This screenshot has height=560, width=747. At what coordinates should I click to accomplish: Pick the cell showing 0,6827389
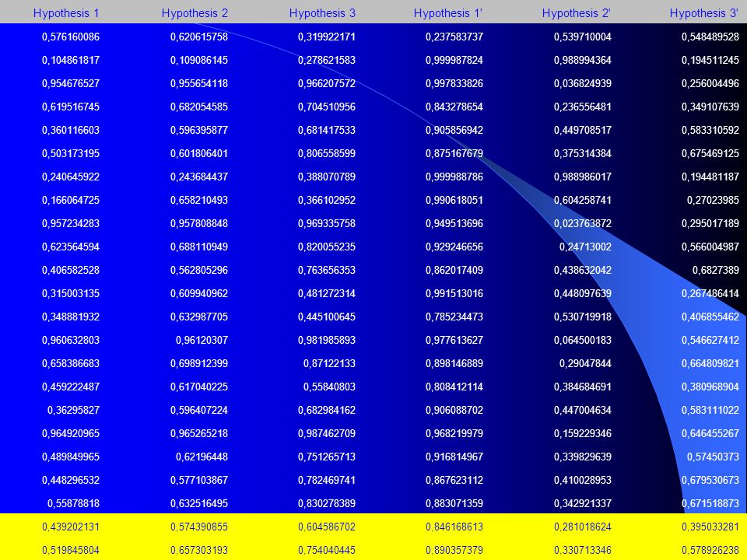click(x=716, y=270)
